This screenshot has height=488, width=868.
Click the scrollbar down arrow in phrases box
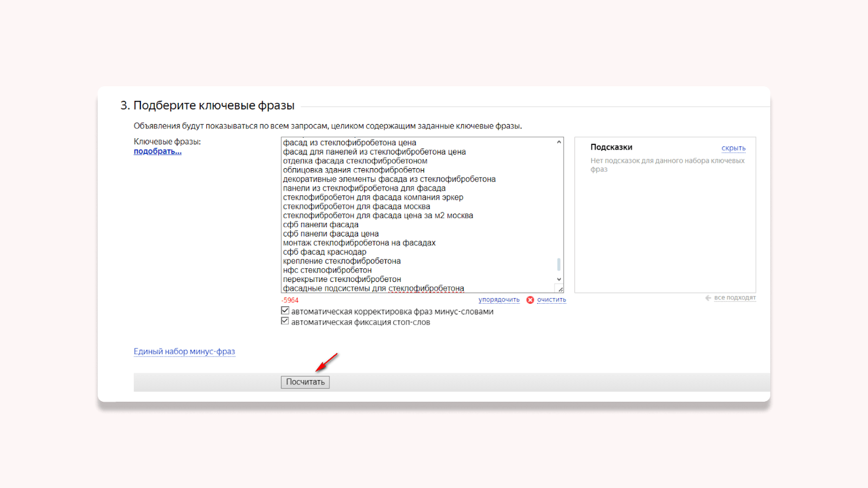click(559, 279)
